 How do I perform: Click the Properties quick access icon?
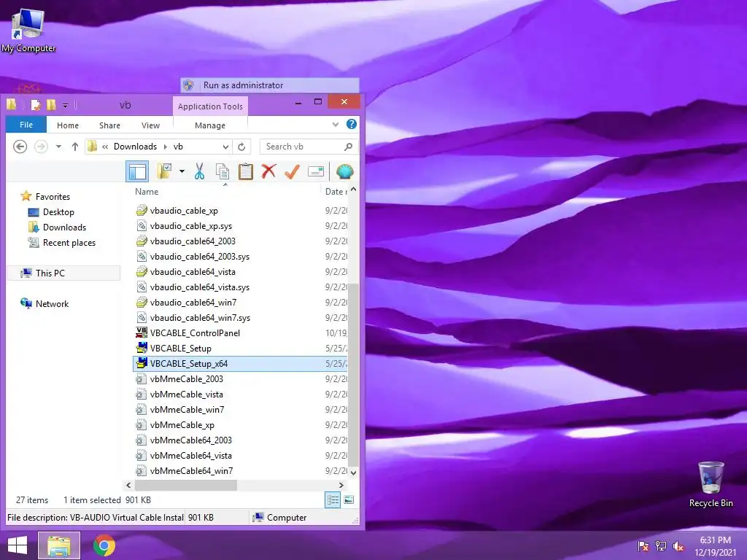35,105
